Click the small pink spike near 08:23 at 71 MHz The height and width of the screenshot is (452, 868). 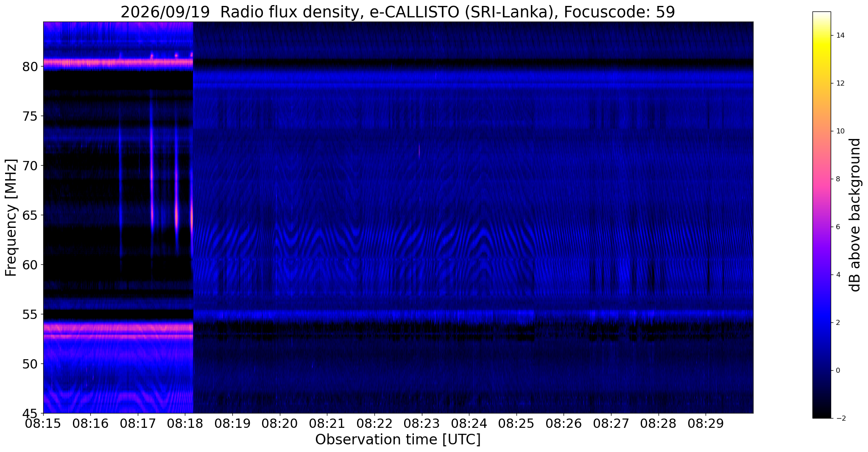419,150
